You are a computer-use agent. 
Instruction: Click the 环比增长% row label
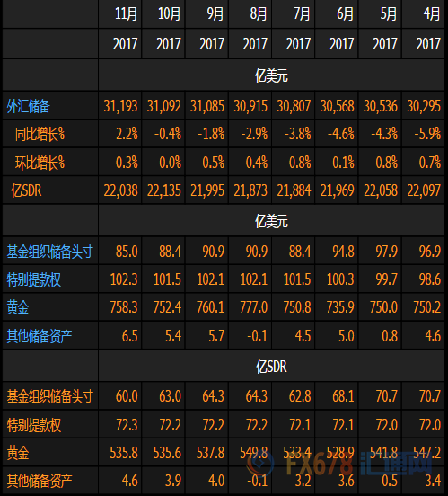point(40,163)
